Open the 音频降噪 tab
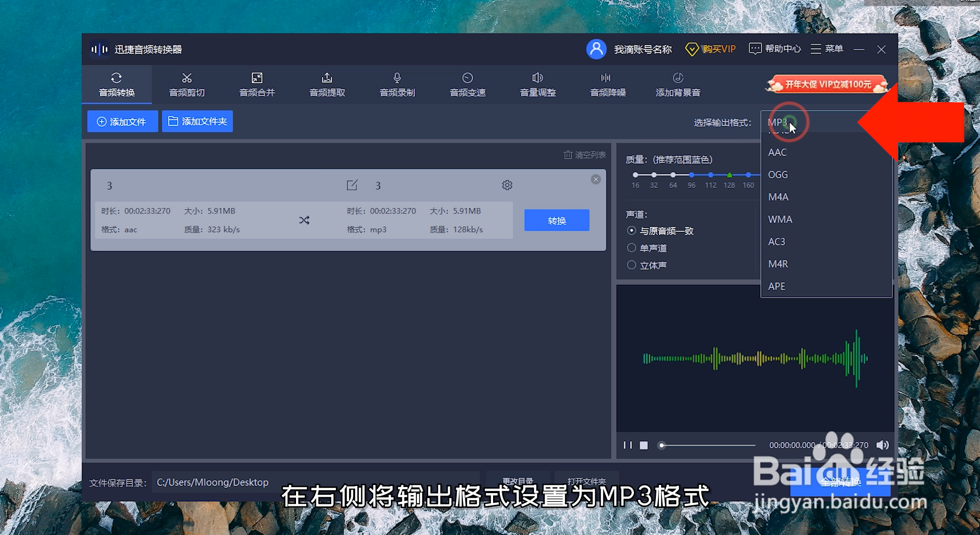Viewport: 980px width, 535px height. 608,85
